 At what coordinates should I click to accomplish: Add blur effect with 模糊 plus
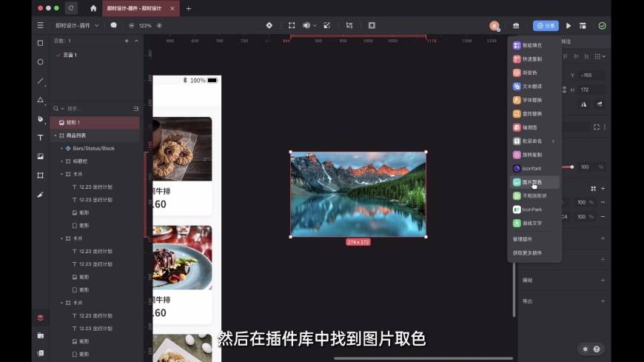603,280
